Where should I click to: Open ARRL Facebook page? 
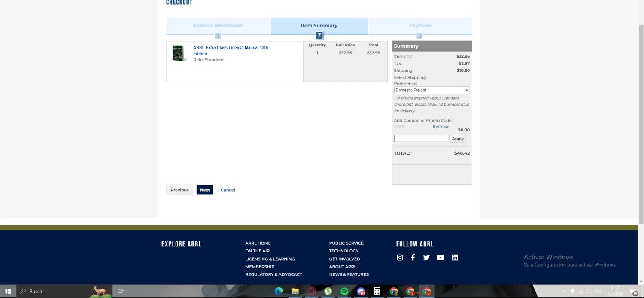pyautogui.click(x=413, y=258)
